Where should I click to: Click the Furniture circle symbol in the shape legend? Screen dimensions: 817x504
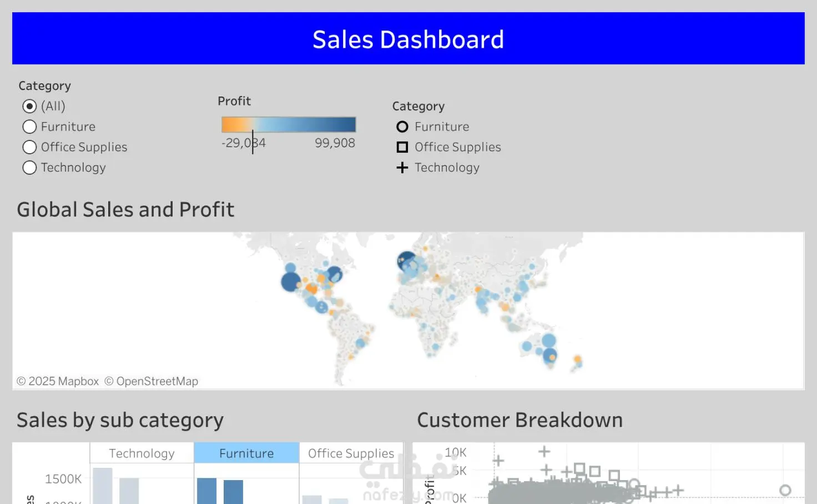(x=402, y=127)
